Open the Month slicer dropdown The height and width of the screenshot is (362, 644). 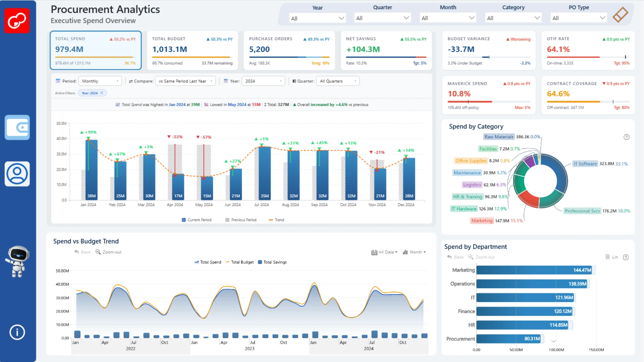coord(448,18)
